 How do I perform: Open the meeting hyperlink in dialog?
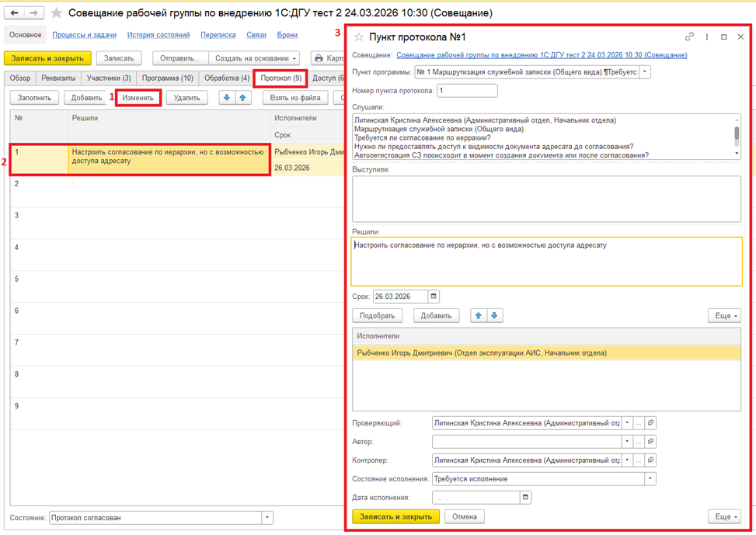tap(541, 55)
